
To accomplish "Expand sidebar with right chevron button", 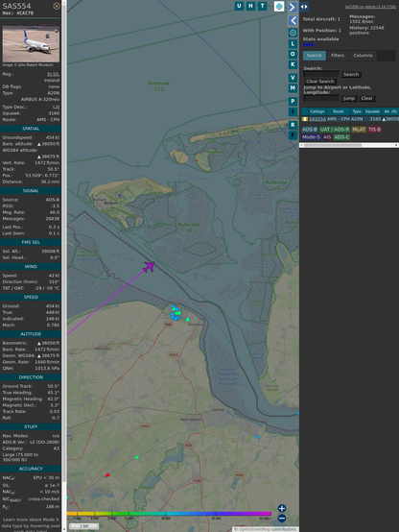I will click(293, 7).
